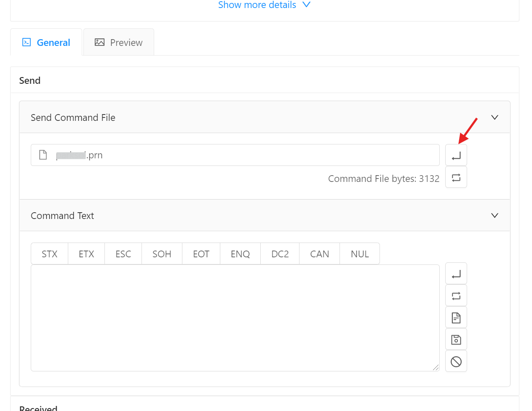This screenshot has width=532, height=411.
Task: Clear command text with the ban icon
Action: pos(456,361)
